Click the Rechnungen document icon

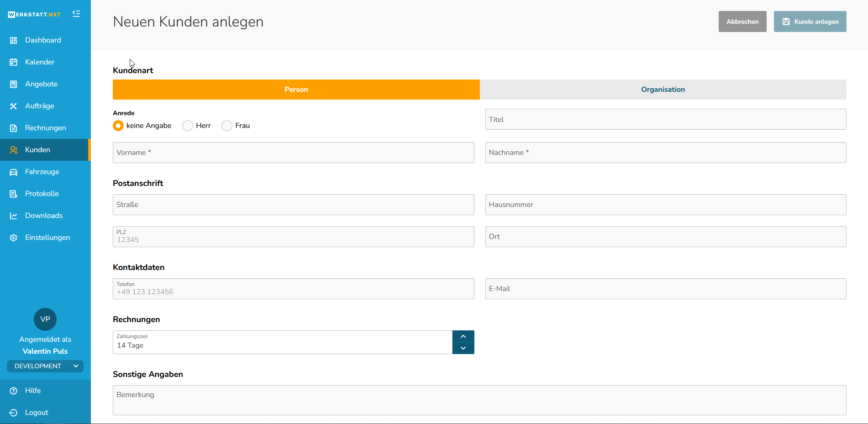point(14,128)
